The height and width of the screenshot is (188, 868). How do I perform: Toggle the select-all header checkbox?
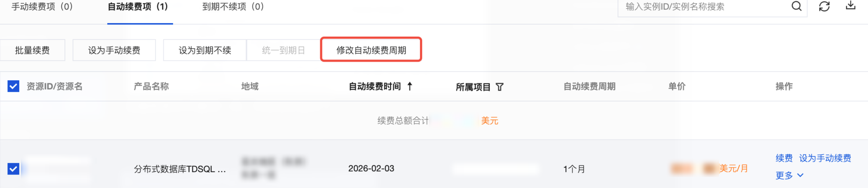pos(13,86)
